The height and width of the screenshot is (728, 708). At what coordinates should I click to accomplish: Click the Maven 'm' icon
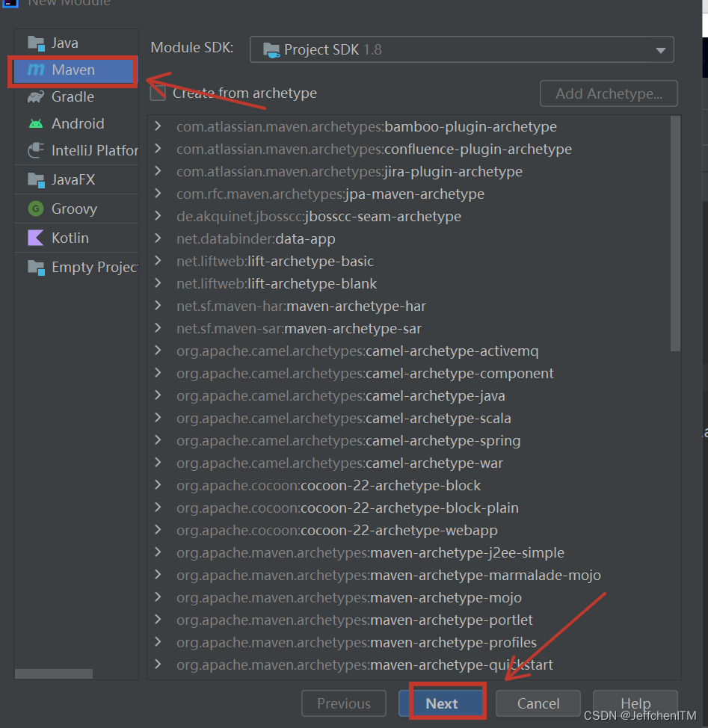point(36,70)
